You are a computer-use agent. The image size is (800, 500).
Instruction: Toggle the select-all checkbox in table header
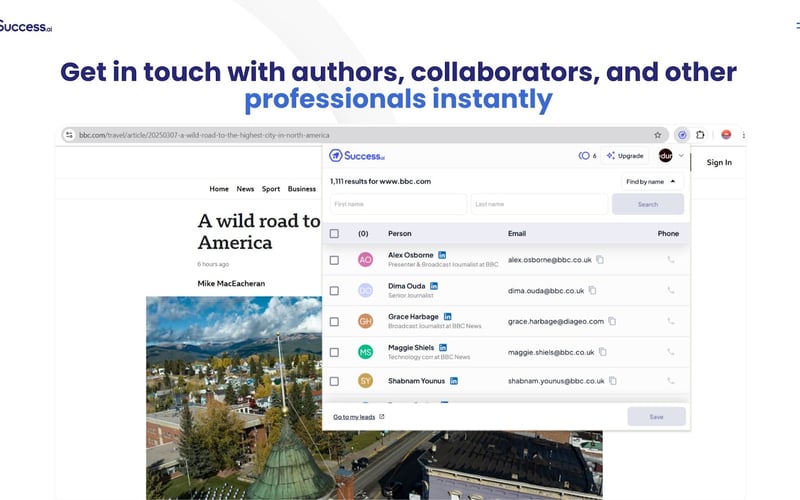point(334,234)
